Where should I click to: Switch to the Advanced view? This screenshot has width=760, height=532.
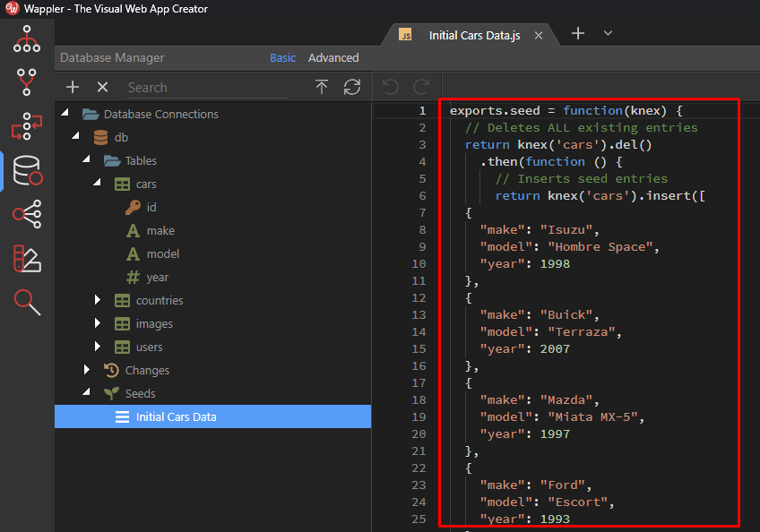pyautogui.click(x=333, y=57)
